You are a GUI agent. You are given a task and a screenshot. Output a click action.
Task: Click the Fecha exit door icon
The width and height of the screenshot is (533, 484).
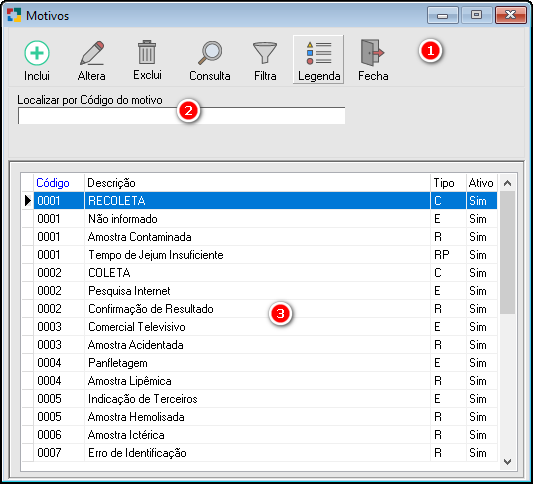pos(372,53)
